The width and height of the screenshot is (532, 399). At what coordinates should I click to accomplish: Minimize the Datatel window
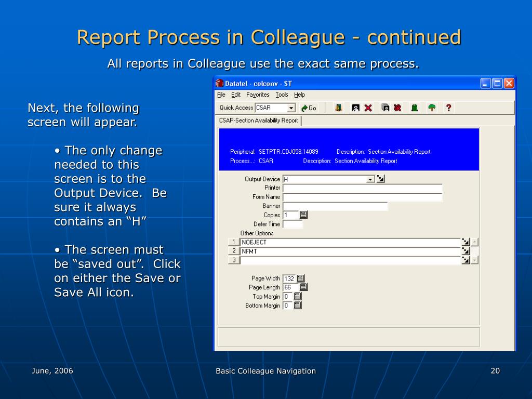click(x=486, y=83)
